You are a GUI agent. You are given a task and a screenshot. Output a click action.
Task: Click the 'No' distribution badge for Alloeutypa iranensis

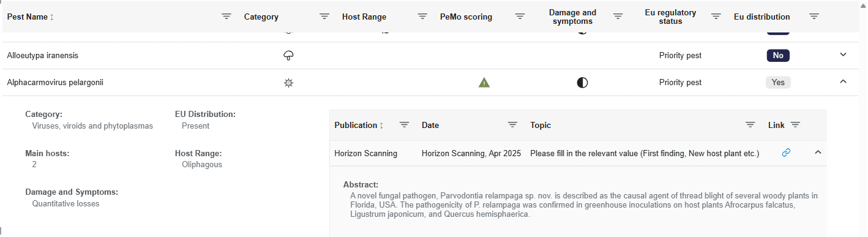click(x=778, y=56)
